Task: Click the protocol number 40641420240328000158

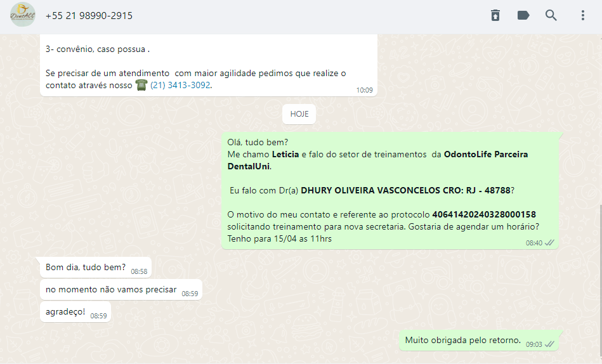Action: 484,214
